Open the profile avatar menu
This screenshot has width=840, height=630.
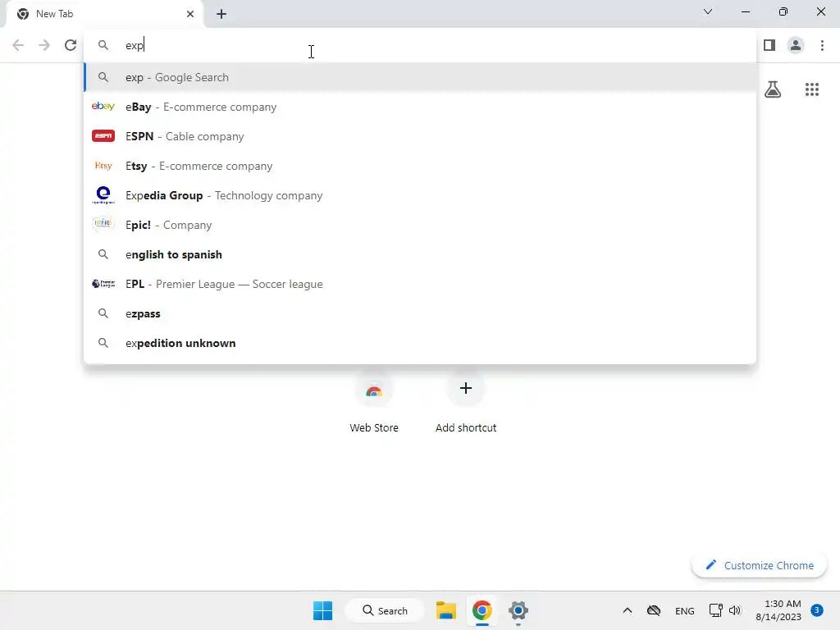click(796, 45)
